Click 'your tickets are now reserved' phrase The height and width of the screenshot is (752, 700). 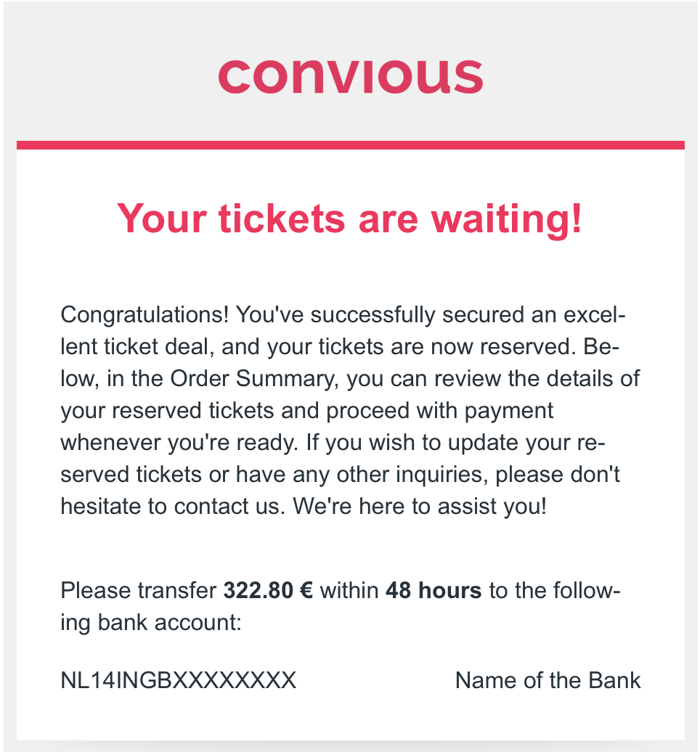pos(421,347)
